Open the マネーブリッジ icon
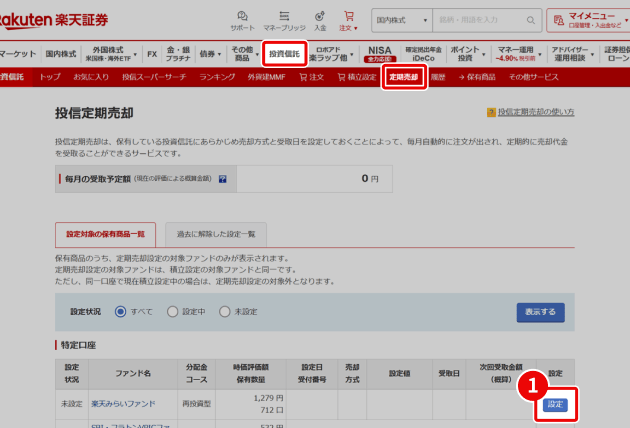This screenshot has width=630, height=428. pyautogui.click(x=284, y=20)
